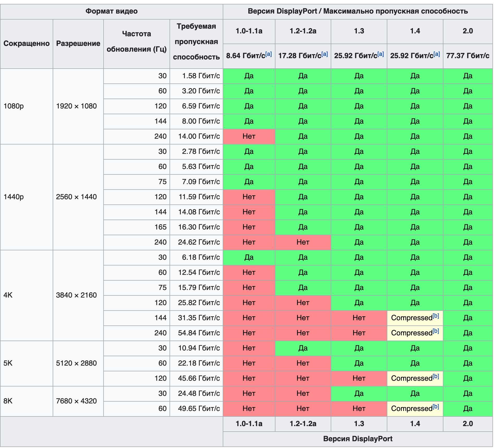Image resolution: width=494 pixels, height=448 pixels.
Task: Click the 'Сокращенно' column header
Action: tap(27, 44)
